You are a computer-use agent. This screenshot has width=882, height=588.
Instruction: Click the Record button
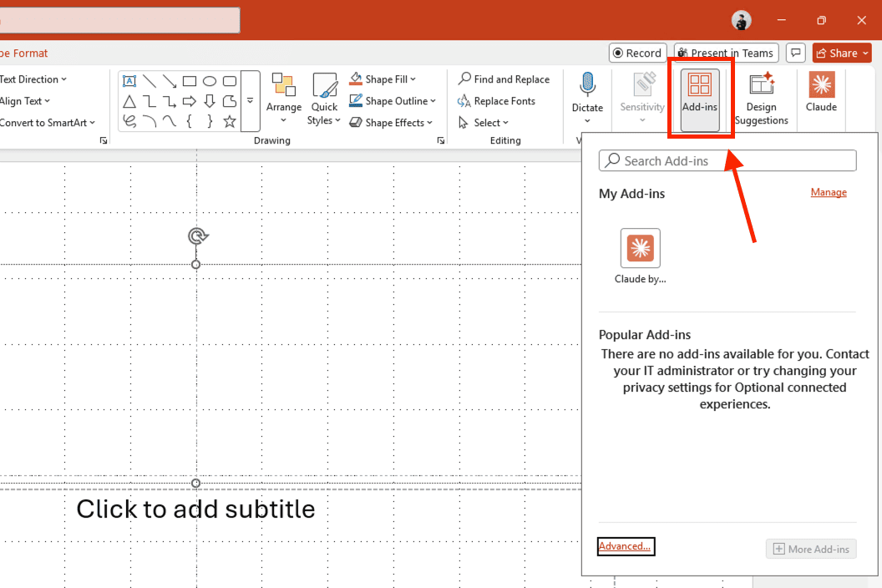tap(638, 53)
